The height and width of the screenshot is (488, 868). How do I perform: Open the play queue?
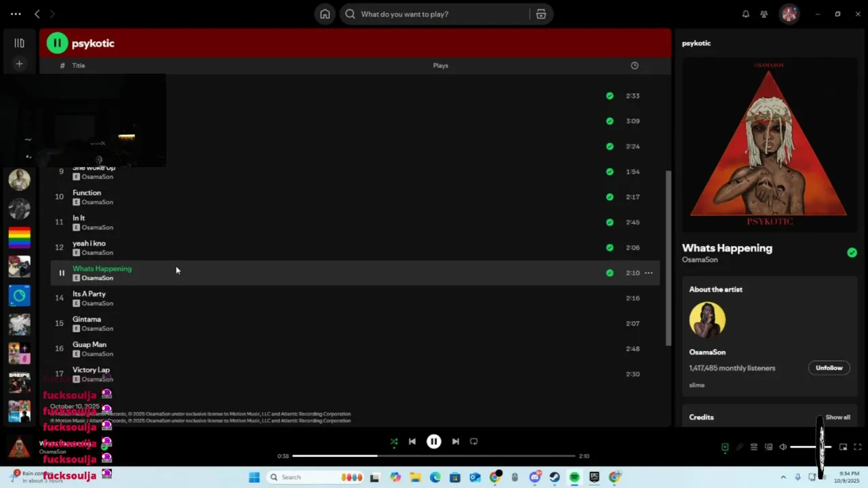(x=753, y=447)
